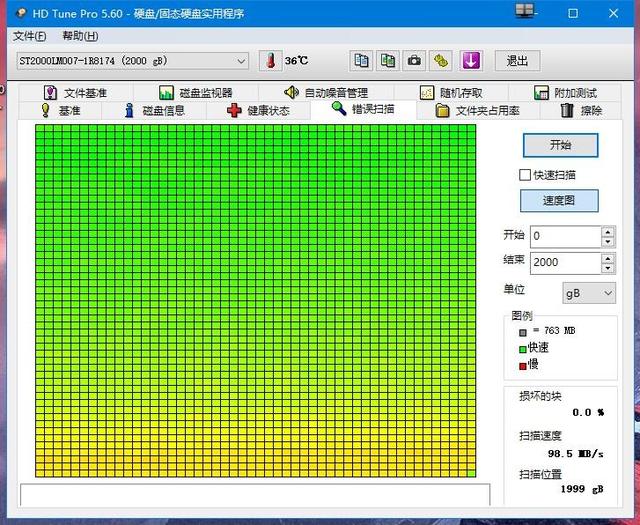Decrease the 结束 value with down arrow
Screen dimensions: 640x525
point(608,268)
